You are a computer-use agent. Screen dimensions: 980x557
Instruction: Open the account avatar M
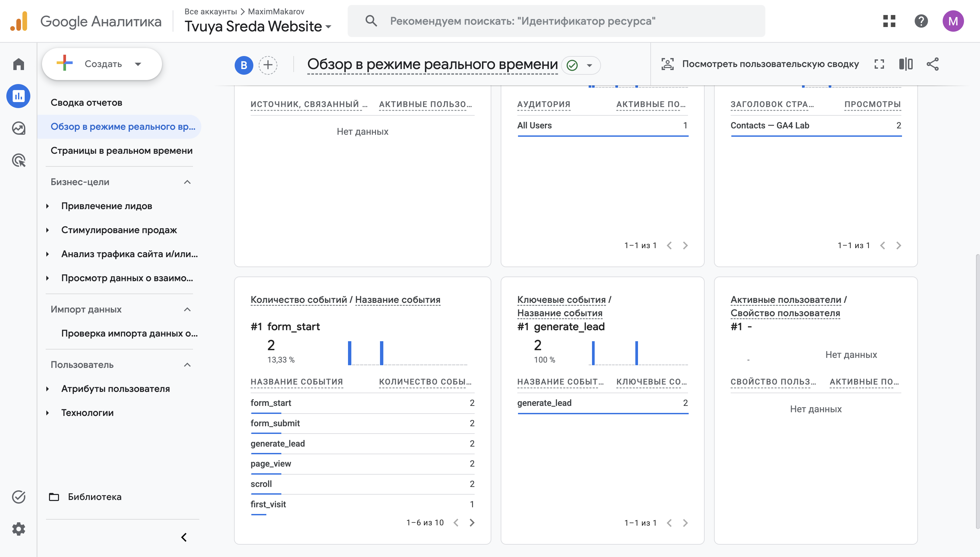953,21
